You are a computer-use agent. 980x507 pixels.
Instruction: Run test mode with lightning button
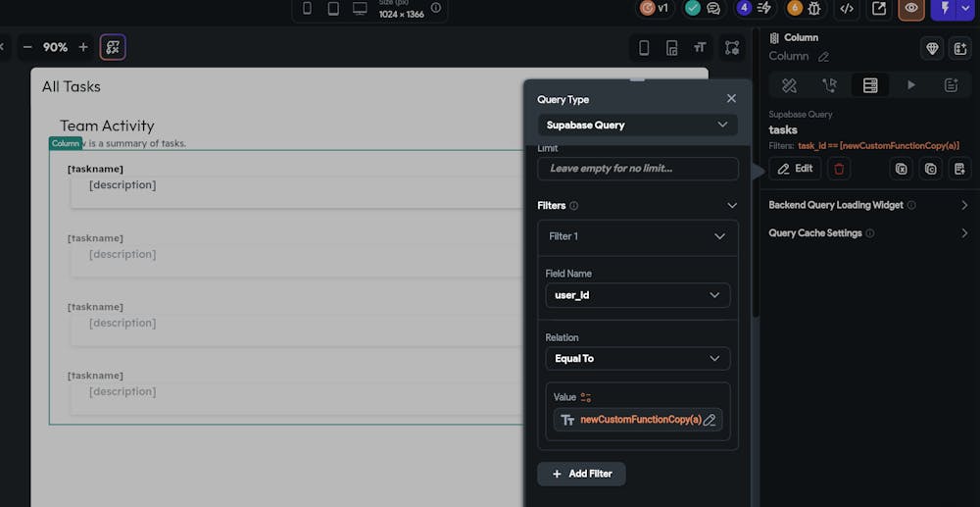[x=945, y=8]
